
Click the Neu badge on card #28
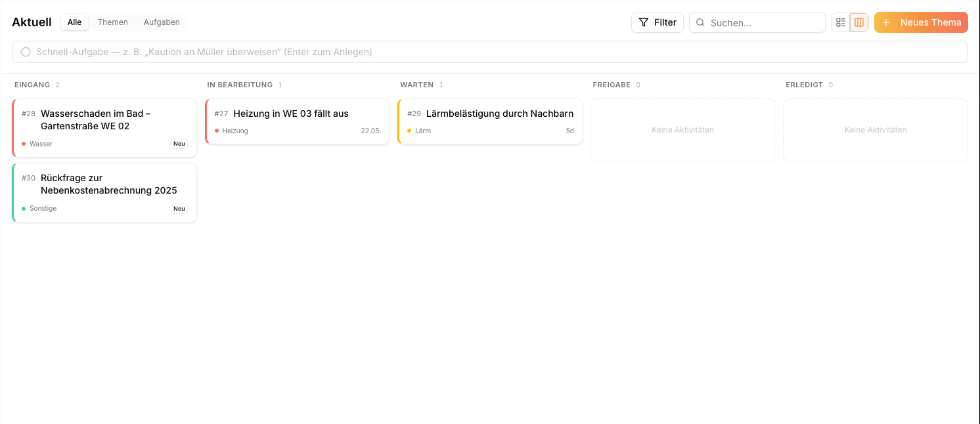(179, 144)
